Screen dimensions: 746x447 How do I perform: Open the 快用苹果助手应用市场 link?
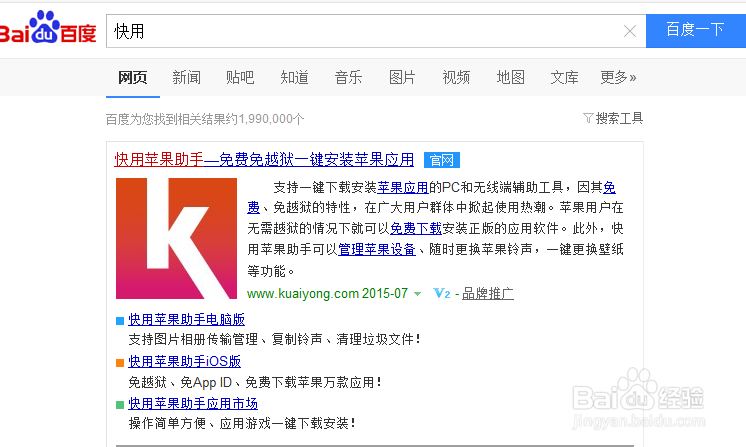point(193,404)
